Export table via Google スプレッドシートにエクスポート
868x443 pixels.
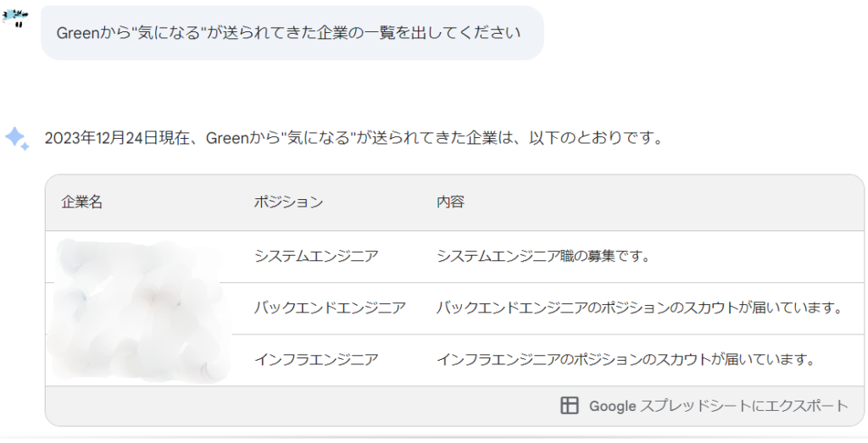click(704, 406)
